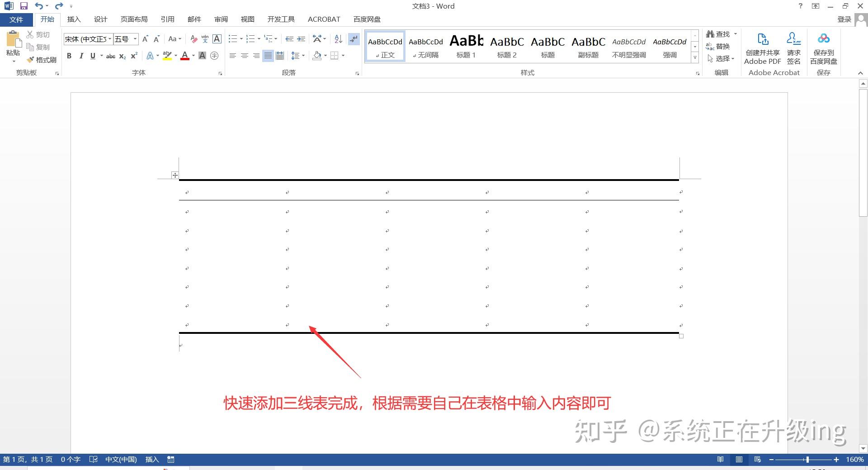Click the Find binoculars icon

click(x=710, y=34)
